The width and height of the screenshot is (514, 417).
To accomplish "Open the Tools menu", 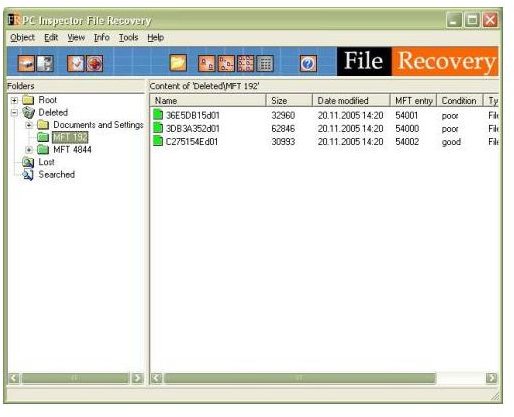I will 128,37.
